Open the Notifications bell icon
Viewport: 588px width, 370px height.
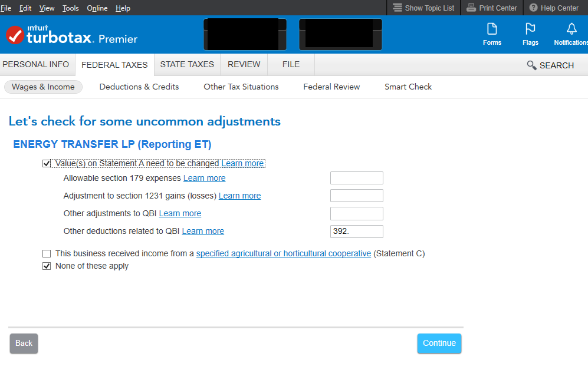point(571,29)
